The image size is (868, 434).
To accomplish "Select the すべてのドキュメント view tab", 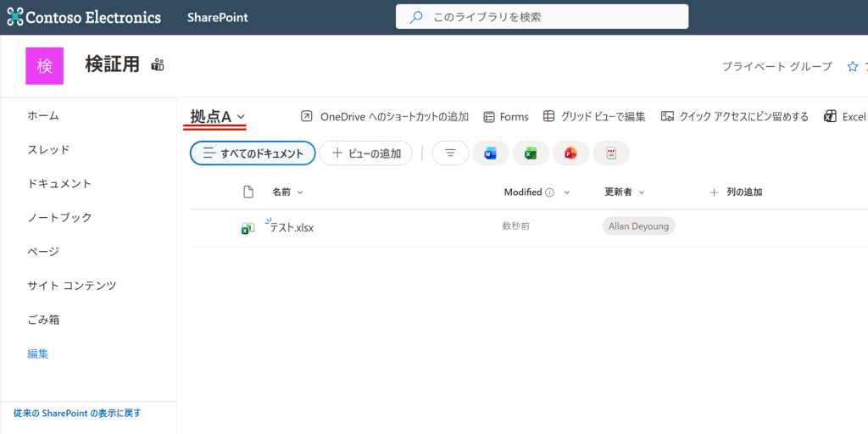I will click(x=253, y=153).
